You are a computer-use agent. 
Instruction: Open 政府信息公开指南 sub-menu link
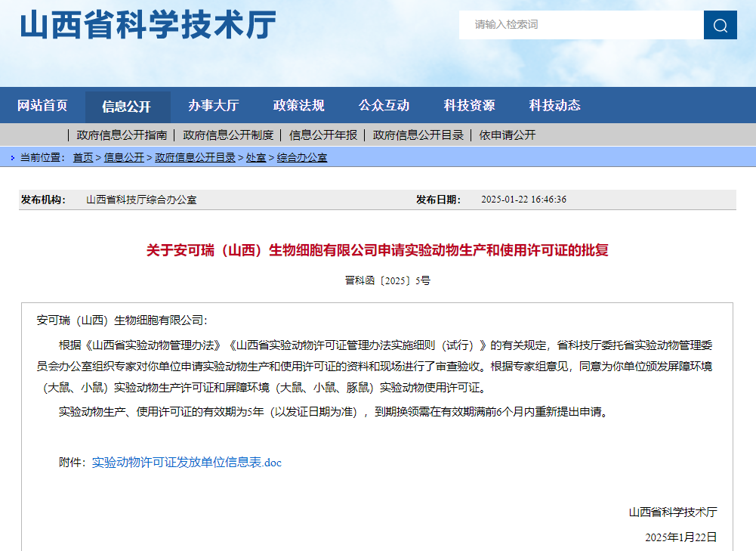(x=122, y=135)
